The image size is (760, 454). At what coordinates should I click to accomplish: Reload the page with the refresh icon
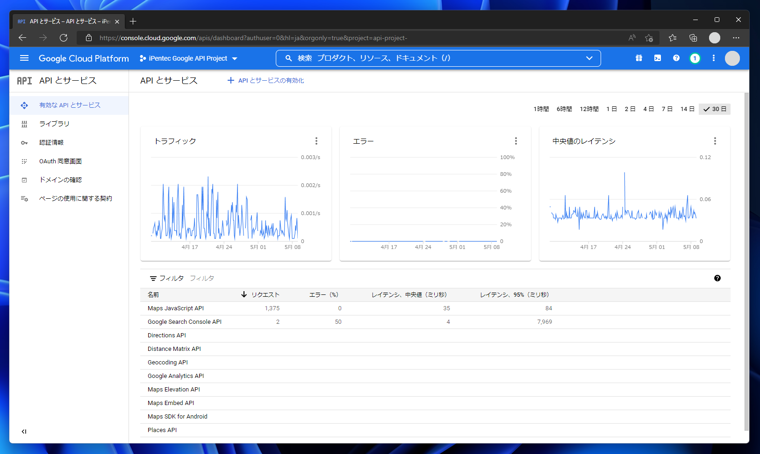63,38
